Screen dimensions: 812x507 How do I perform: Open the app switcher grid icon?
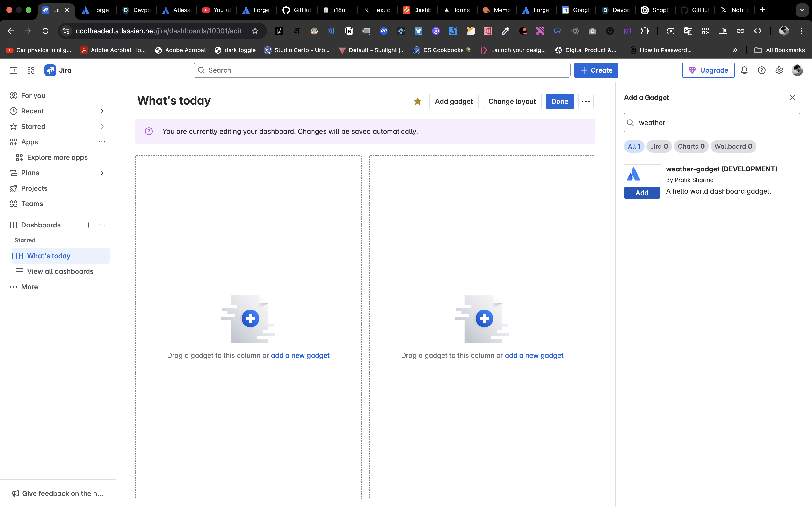click(31, 70)
